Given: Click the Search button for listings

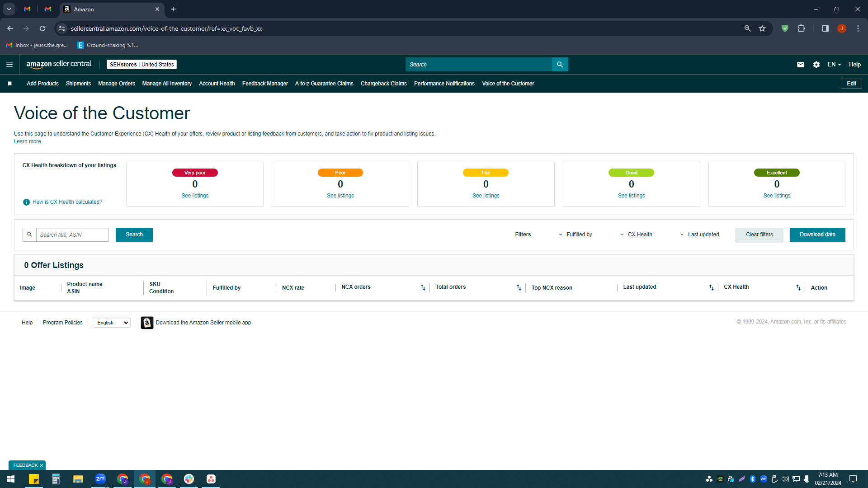Looking at the screenshot, I should (x=134, y=235).
